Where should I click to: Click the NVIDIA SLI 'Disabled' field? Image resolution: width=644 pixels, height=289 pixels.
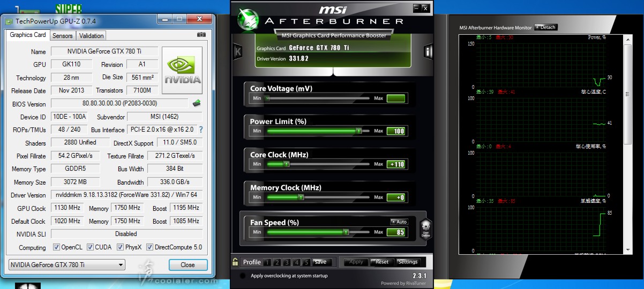127,234
